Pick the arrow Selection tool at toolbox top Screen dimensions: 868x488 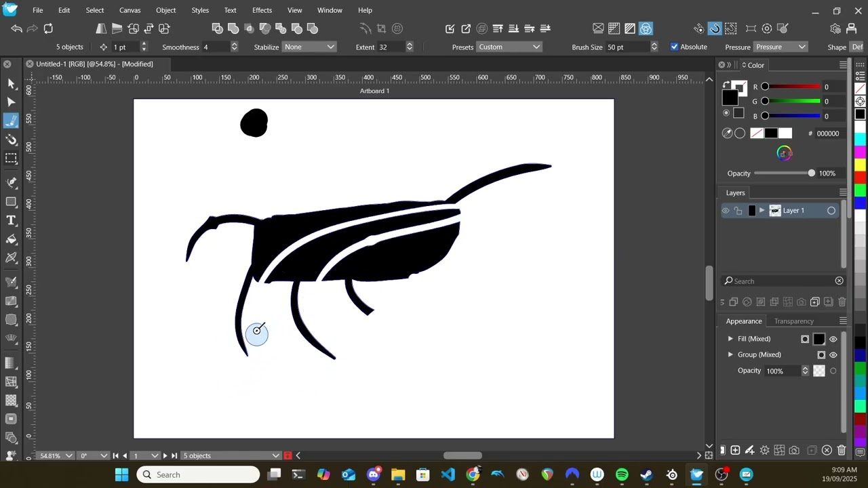(x=11, y=83)
